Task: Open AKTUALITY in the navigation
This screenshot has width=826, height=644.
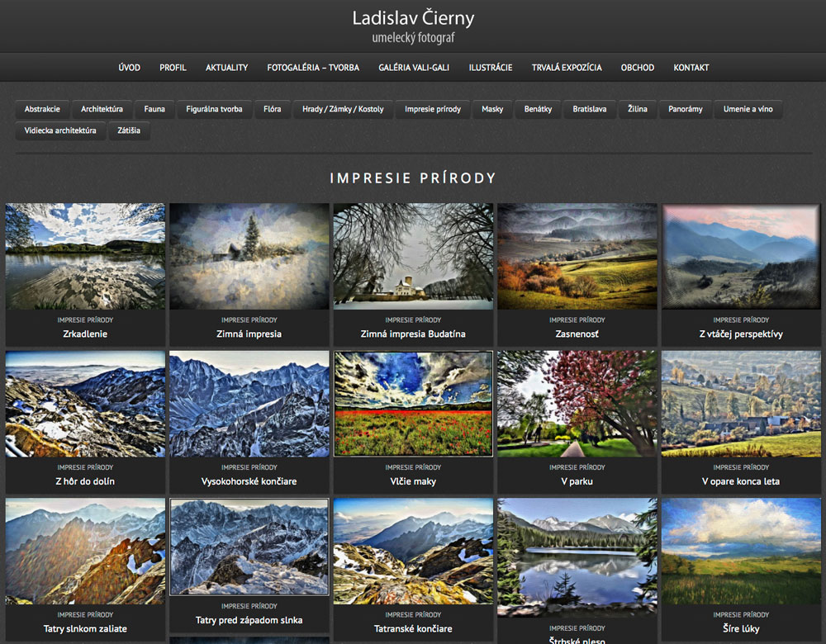Action: [226, 68]
